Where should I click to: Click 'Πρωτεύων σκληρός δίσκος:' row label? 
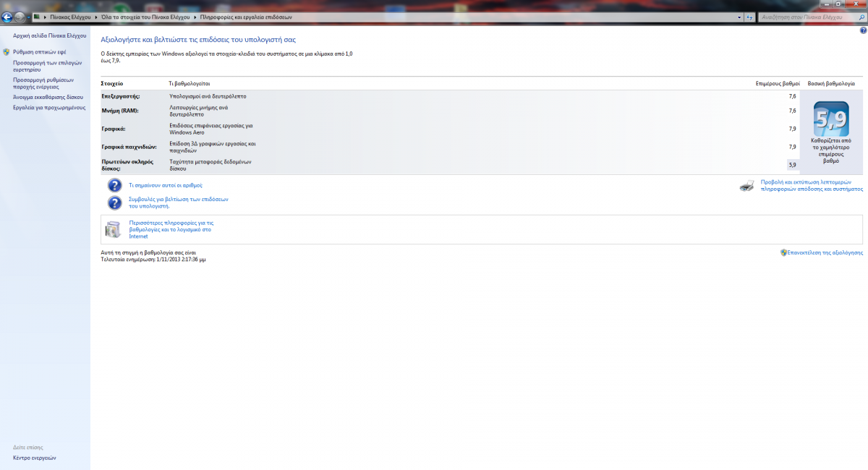127,165
